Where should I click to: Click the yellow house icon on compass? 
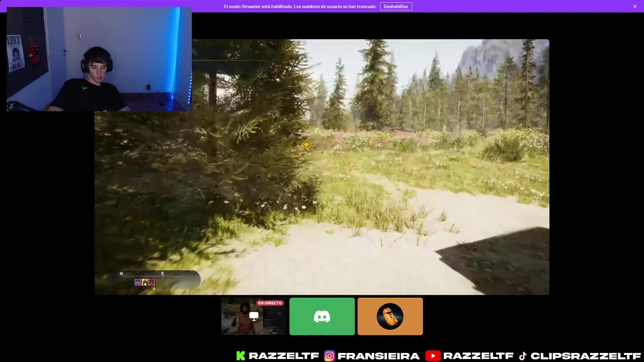(x=145, y=283)
